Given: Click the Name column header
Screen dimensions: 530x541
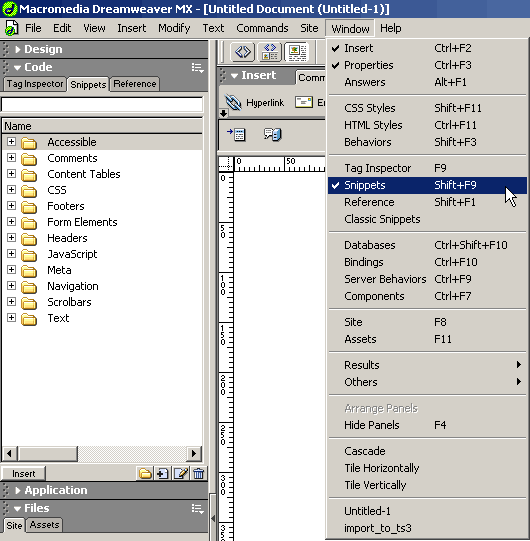Looking at the screenshot, I should (102, 126).
